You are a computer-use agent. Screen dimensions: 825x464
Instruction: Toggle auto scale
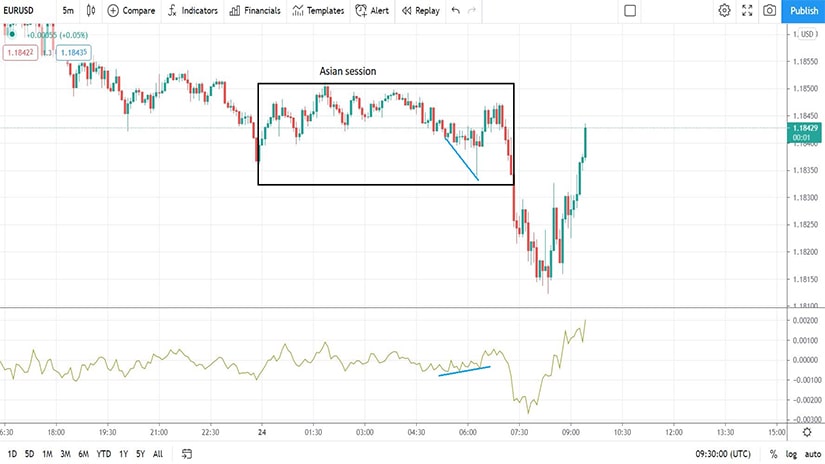pyautogui.click(x=811, y=454)
